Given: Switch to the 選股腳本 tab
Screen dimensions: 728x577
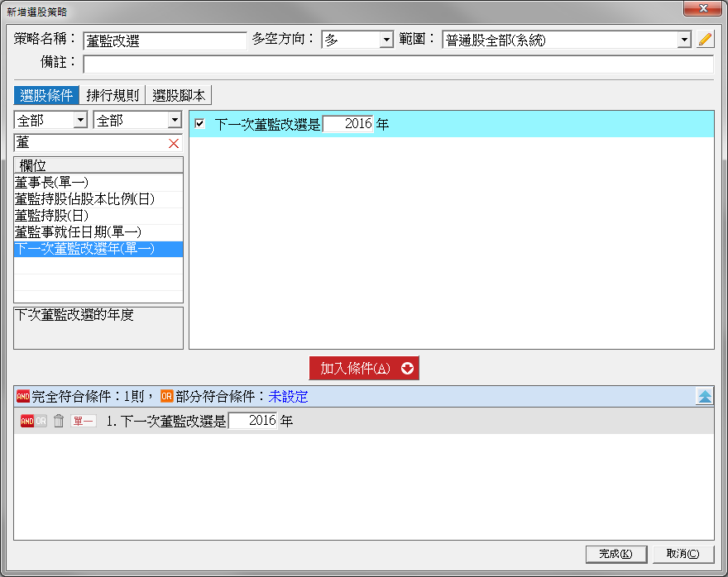Looking at the screenshot, I should coord(179,95).
